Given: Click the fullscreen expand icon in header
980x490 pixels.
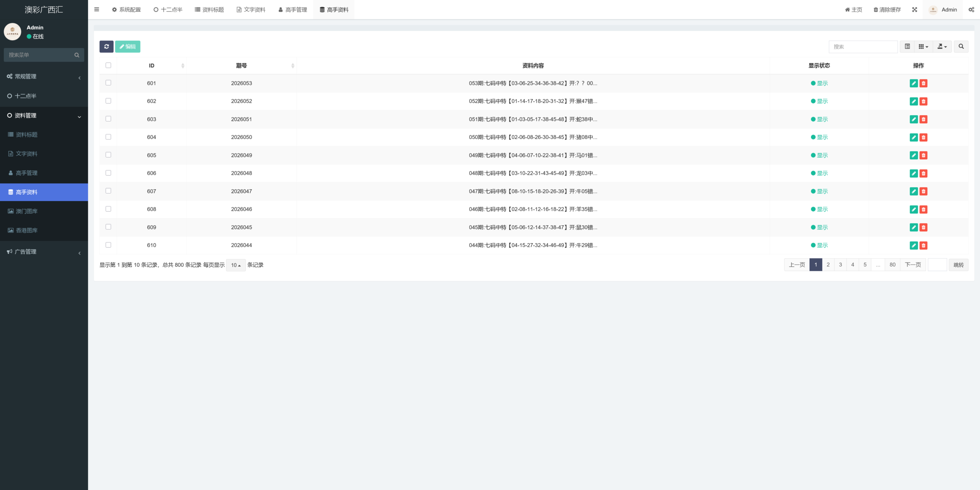Looking at the screenshot, I should 915,10.
